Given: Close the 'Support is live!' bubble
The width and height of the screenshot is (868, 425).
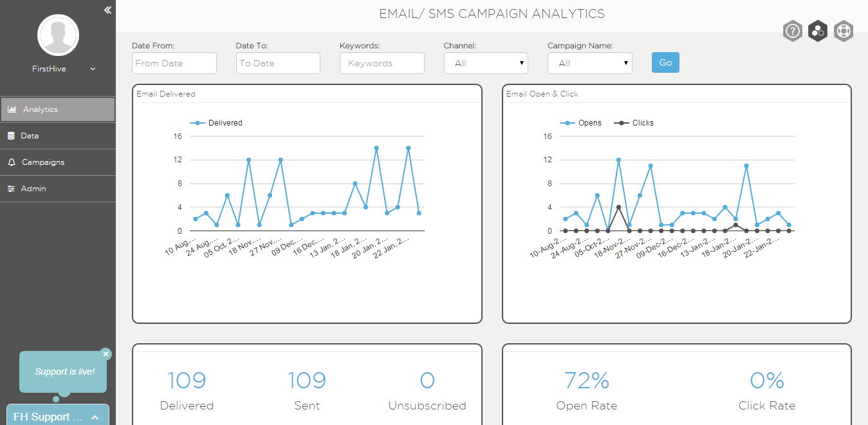Looking at the screenshot, I should click(106, 354).
